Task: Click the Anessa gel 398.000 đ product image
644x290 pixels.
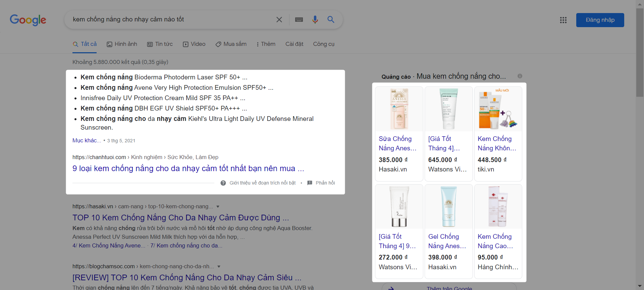Action: point(448,207)
